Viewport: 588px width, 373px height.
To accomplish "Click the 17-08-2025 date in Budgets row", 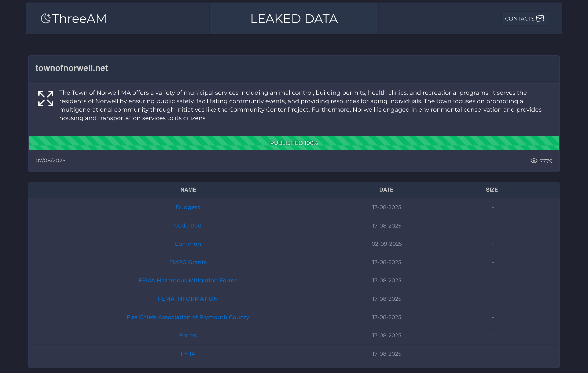I will (x=387, y=207).
